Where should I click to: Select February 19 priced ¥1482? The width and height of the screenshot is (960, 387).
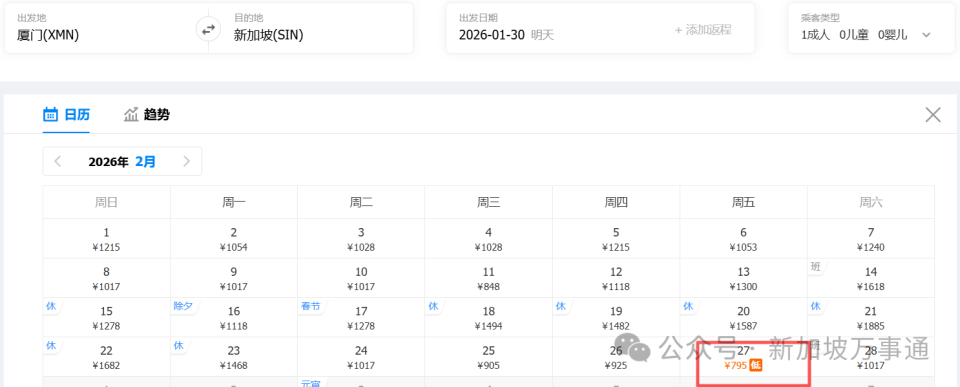click(x=616, y=317)
